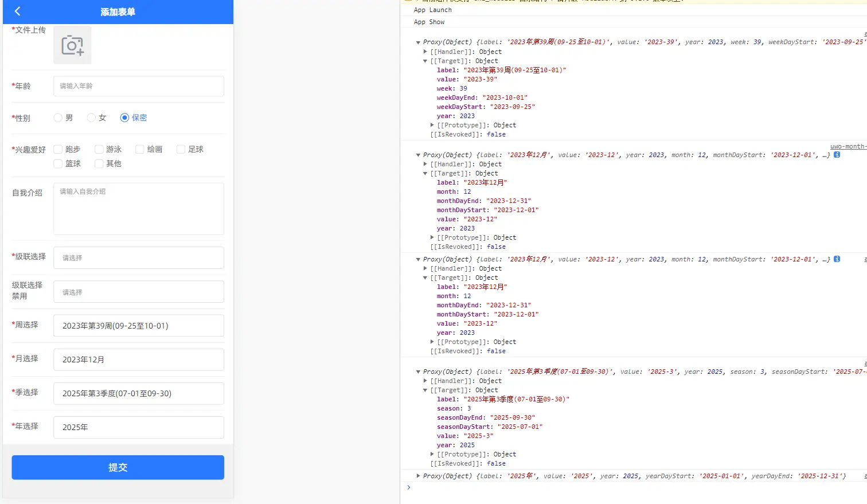Viewport: 867px width, 504px height.
Task: Expand [[Handler]] under the 2023年第39周 proxy
Action: tap(425, 52)
